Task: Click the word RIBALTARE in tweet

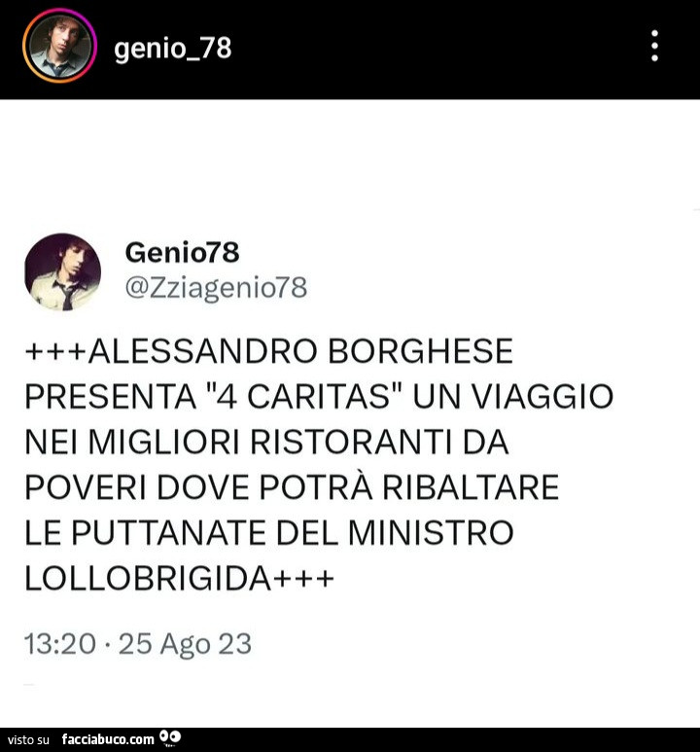Action: tap(471, 486)
